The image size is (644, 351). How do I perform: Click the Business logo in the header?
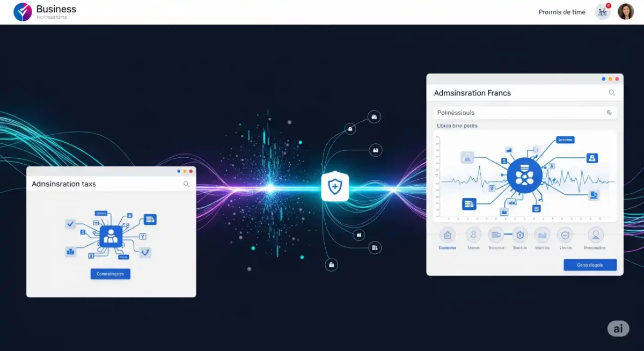click(x=23, y=11)
